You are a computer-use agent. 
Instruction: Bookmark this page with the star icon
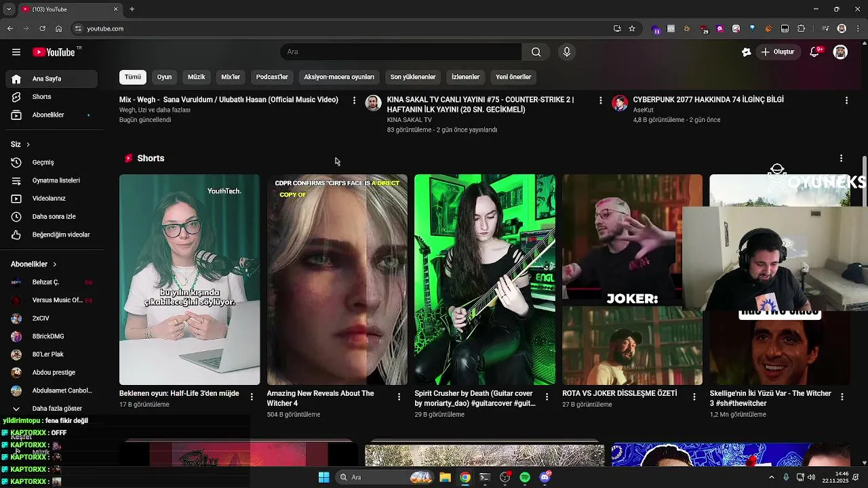point(632,28)
